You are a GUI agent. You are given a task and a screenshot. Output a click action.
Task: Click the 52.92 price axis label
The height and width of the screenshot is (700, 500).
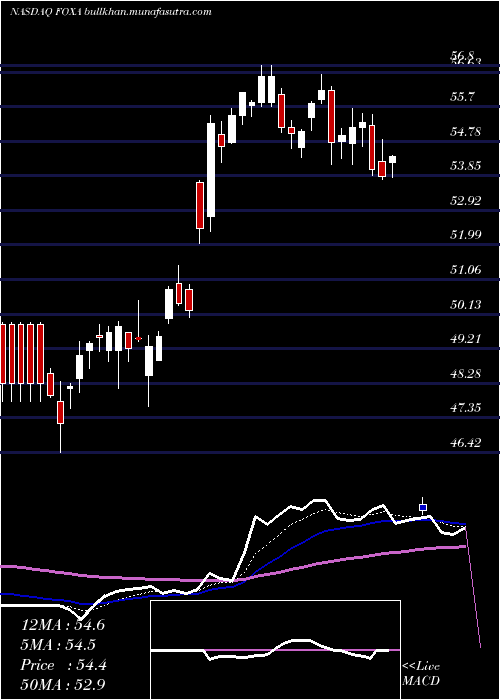[466, 200]
